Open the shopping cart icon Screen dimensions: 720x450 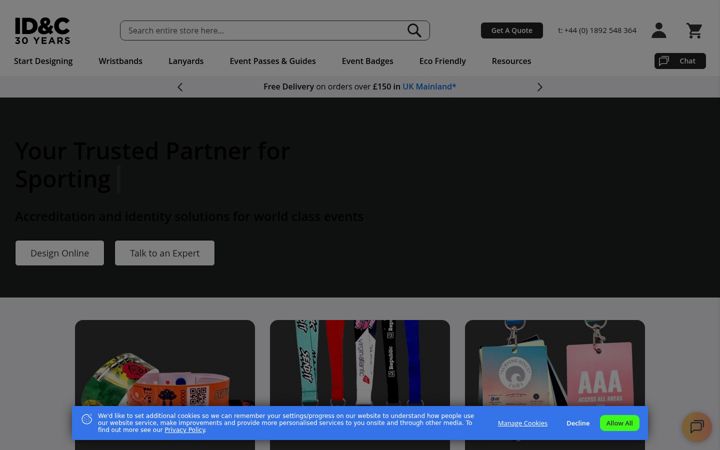click(x=694, y=30)
